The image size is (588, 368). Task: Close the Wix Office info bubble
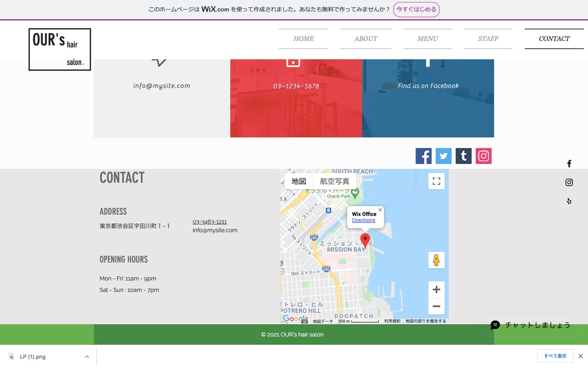pos(380,210)
